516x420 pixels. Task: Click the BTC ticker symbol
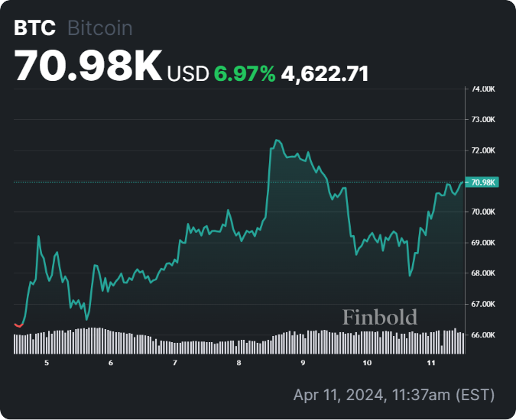[x=35, y=28]
